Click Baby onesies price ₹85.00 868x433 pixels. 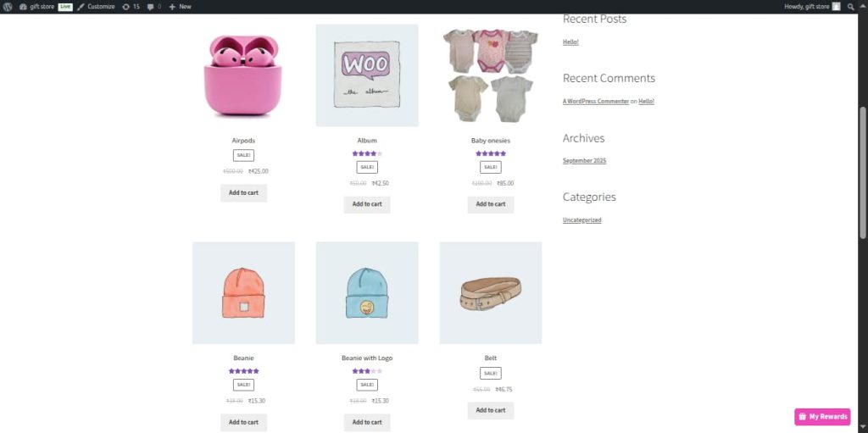pos(505,183)
